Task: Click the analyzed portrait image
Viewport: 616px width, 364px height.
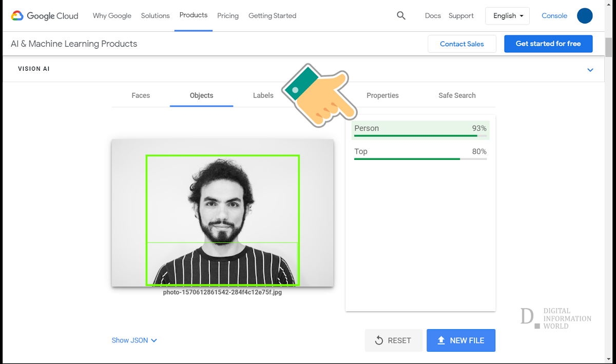Action: pos(223,213)
